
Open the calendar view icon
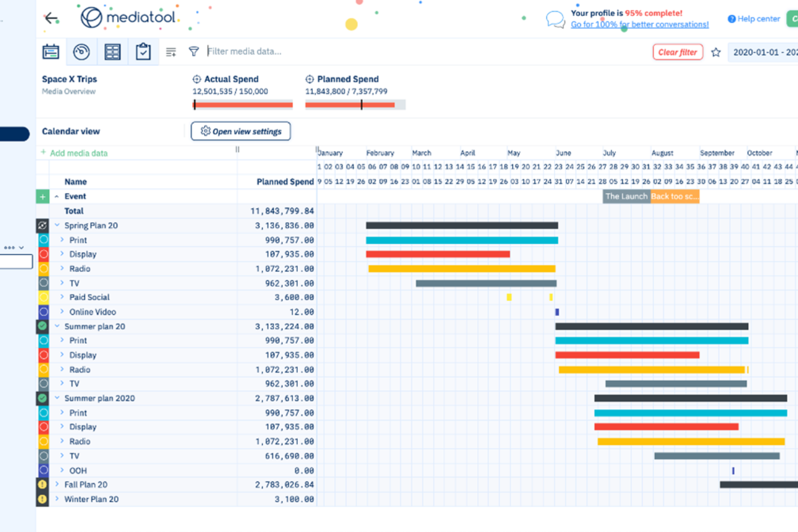tap(51, 52)
